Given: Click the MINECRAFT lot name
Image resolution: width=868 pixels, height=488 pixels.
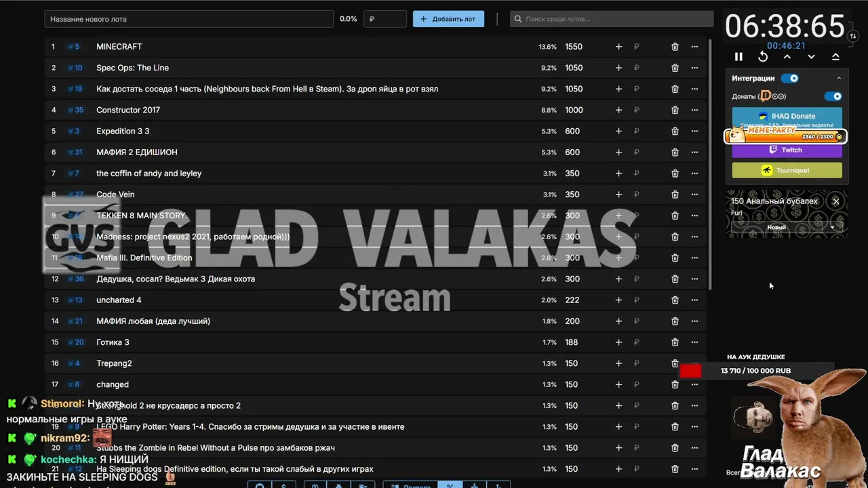Looking at the screenshot, I should coord(119,47).
